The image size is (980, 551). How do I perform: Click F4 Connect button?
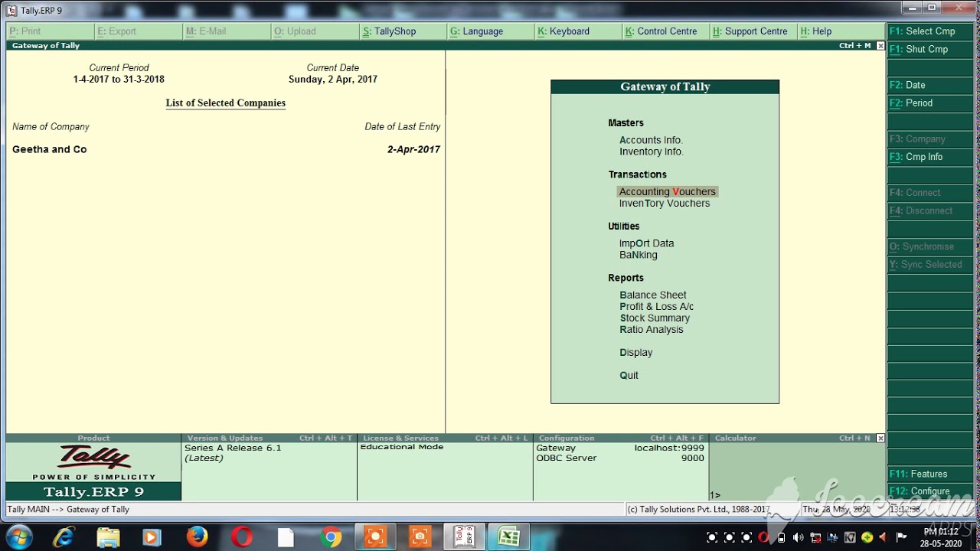[x=930, y=192]
